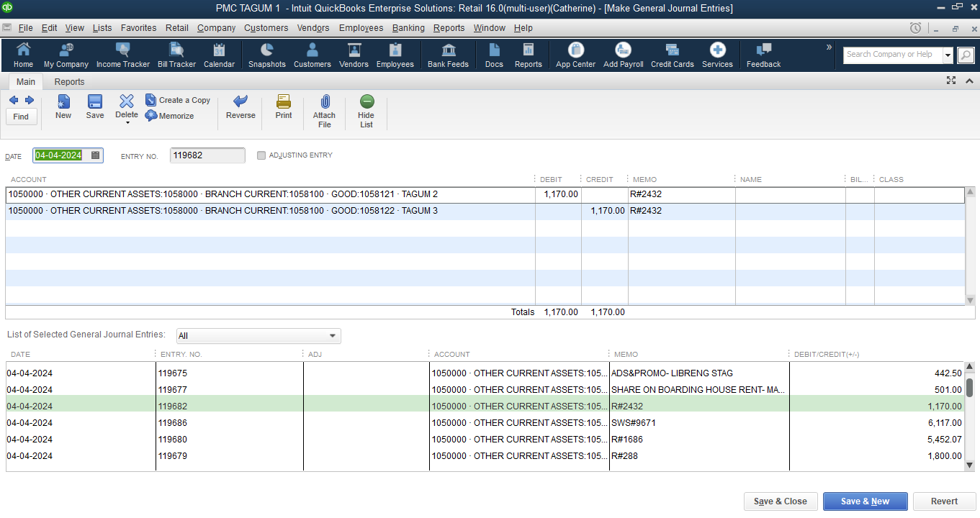Image resolution: width=980 pixels, height=518 pixels.
Task: Click the Entry No. field
Action: (x=207, y=155)
